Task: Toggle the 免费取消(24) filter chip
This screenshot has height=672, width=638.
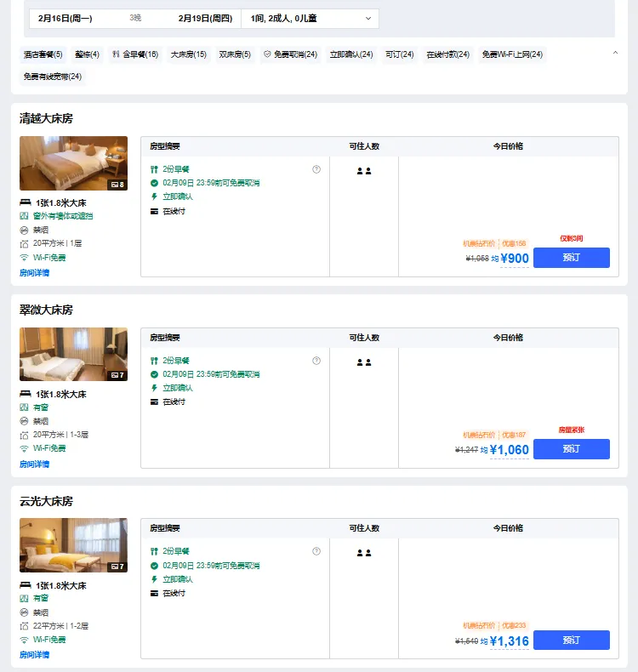Action: pos(289,54)
